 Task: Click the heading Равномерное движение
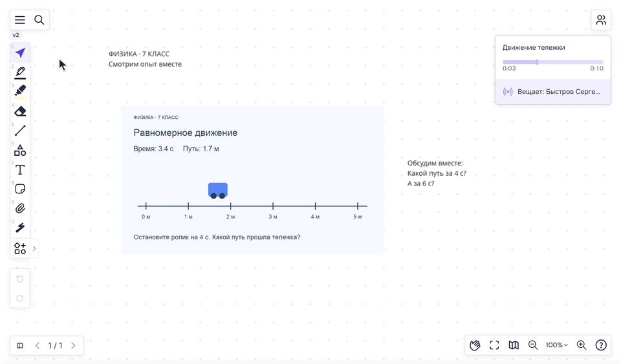[x=186, y=133]
